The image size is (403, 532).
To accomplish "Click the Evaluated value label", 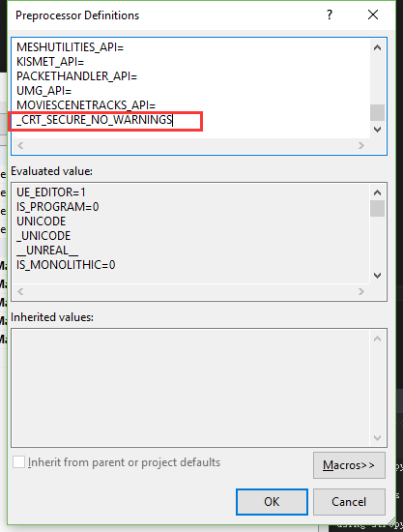I will click(52, 171).
